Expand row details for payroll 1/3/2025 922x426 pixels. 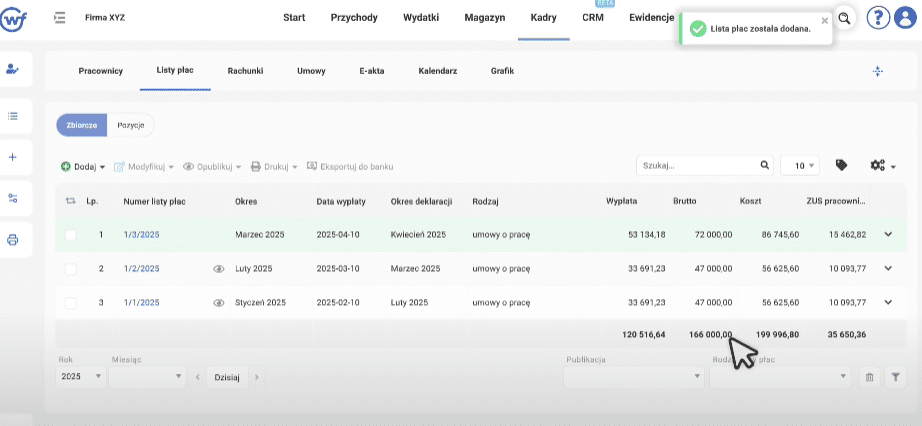pos(887,235)
